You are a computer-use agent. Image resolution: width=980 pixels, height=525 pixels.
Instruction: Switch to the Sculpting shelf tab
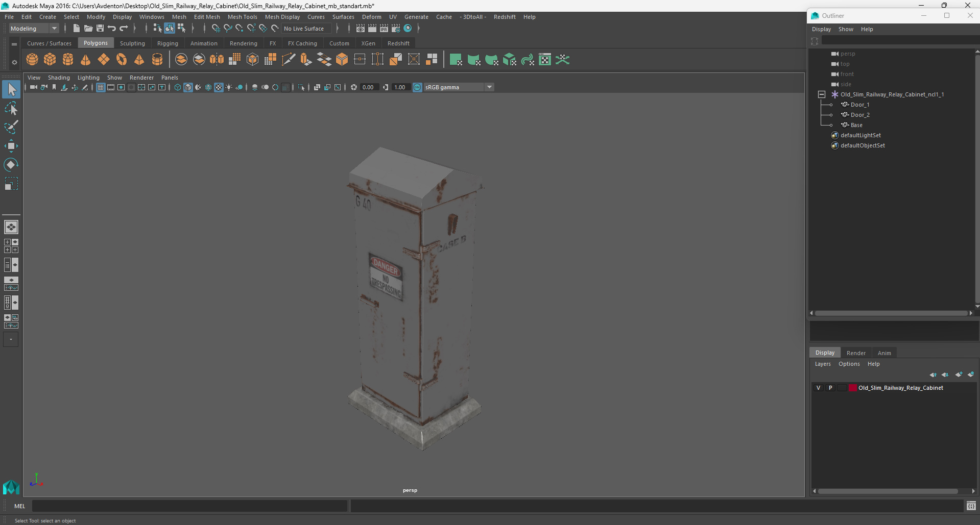pyautogui.click(x=132, y=43)
